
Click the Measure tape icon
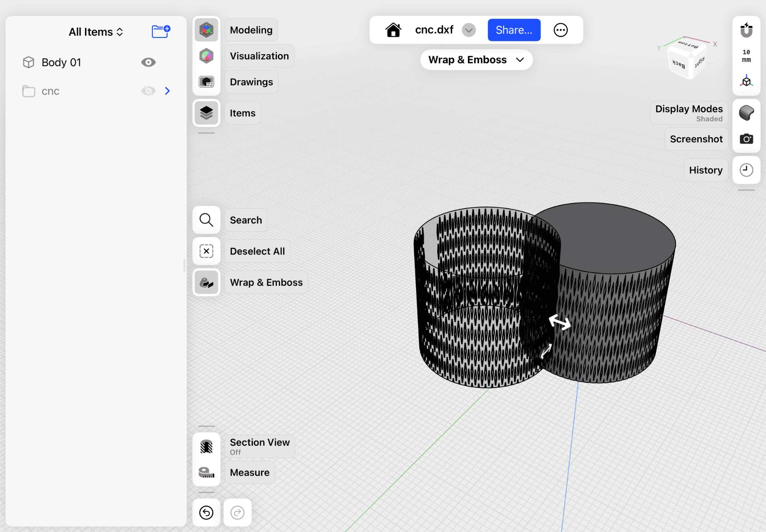pos(206,472)
